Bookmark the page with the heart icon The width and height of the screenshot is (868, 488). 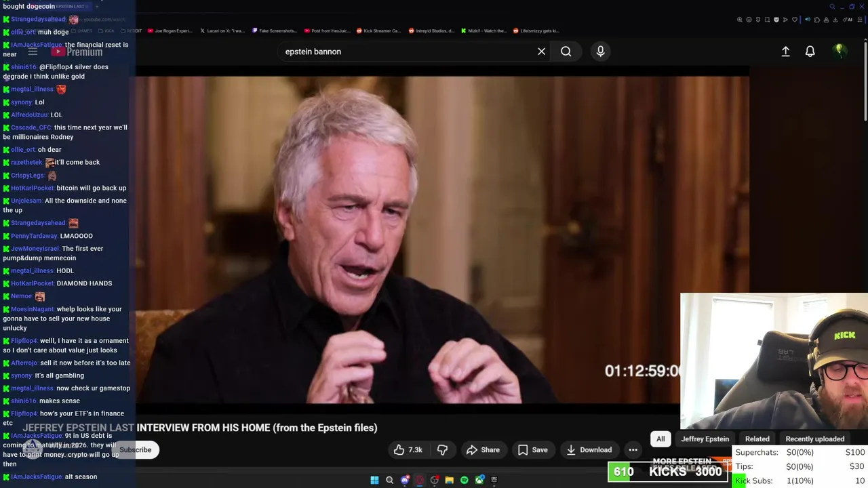pyautogui.click(x=795, y=20)
